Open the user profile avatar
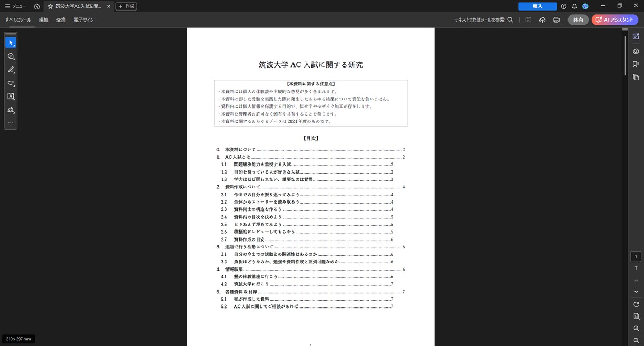Screen dimensions: 644x346 (x=585, y=6)
